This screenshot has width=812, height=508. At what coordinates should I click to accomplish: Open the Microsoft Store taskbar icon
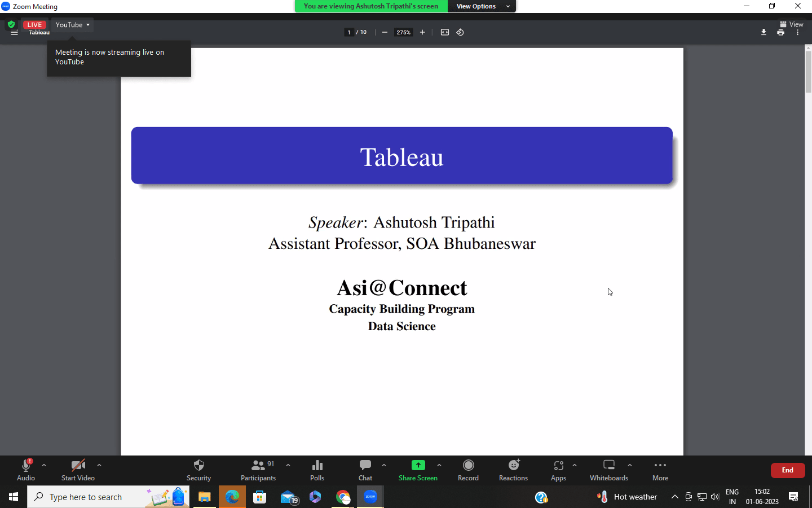pos(259,497)
